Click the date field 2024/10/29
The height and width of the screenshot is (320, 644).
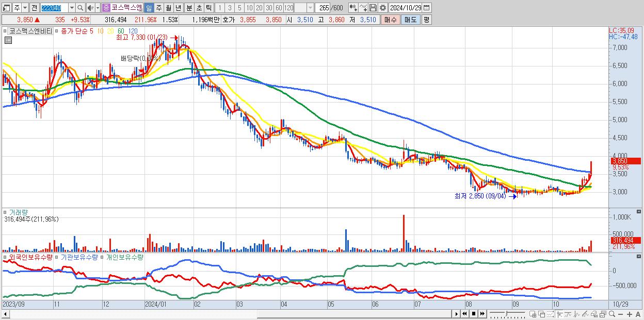[x=407, y=8]
